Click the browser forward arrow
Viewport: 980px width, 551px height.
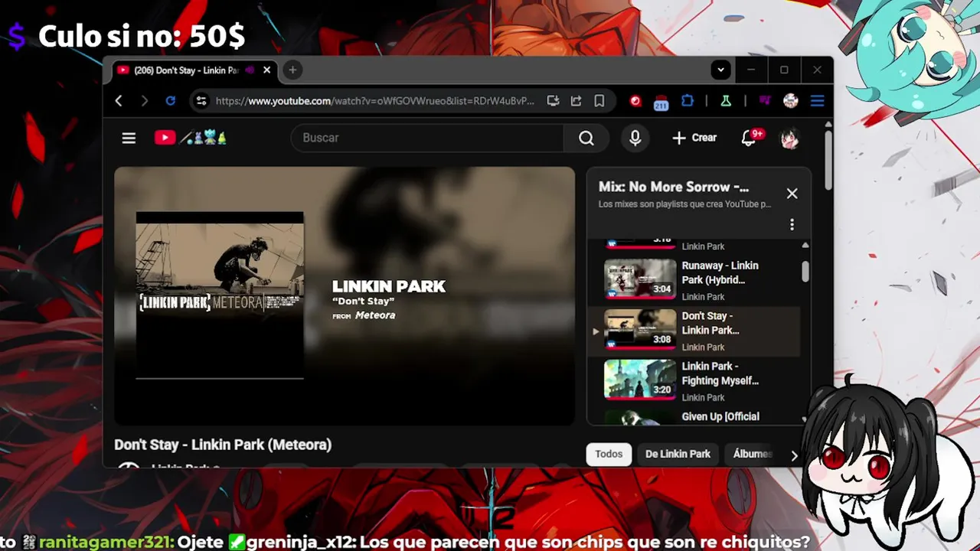(x=145, y=101)
